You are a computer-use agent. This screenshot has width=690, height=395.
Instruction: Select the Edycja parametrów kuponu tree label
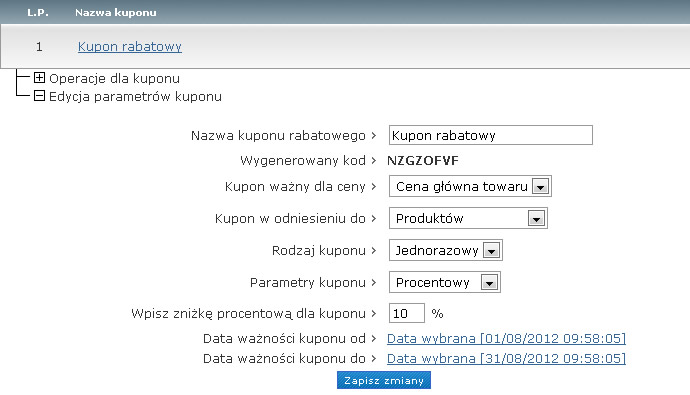136,96
